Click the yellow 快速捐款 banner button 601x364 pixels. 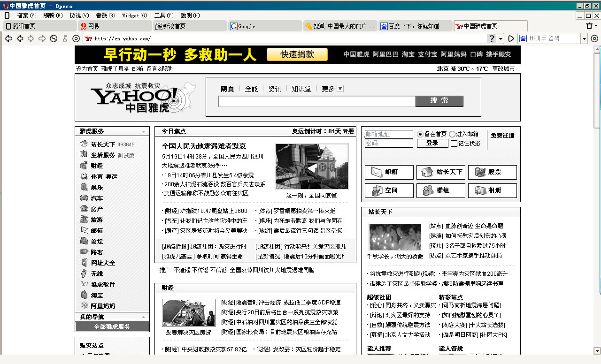tap(297, 54)
